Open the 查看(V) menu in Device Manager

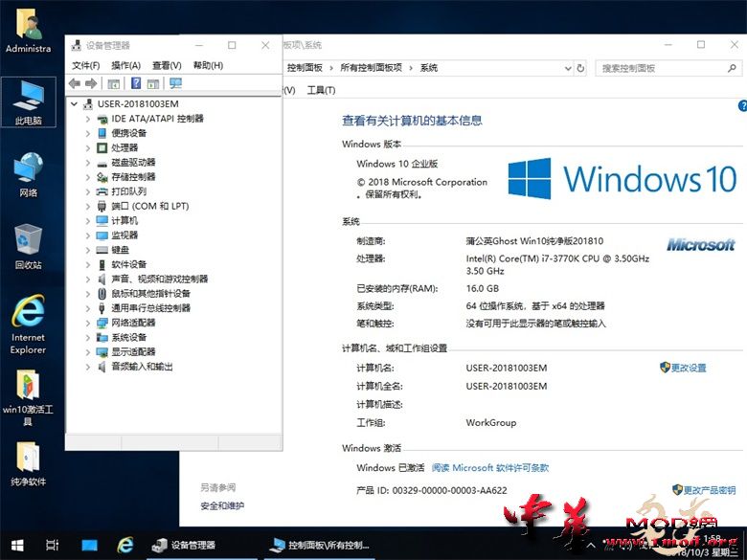167,65
